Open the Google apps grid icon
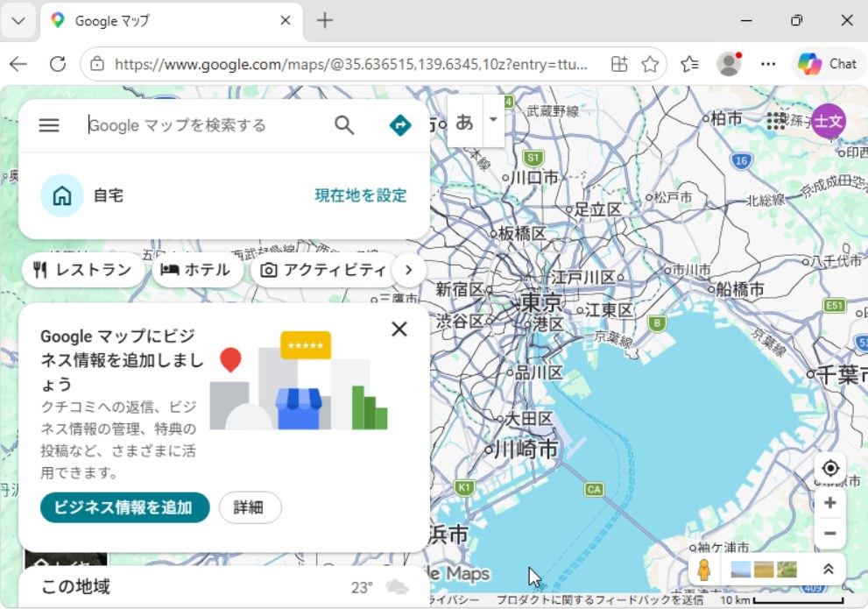The width and height of the screenshot is (868, 609). coord(776,121)
